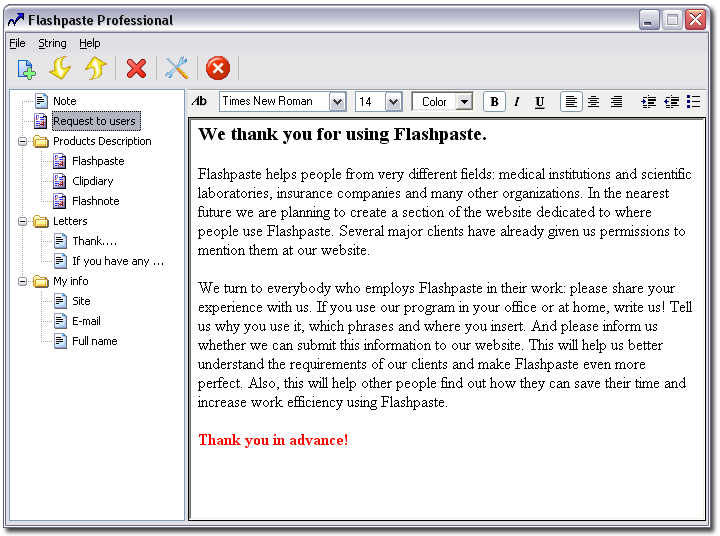The width and height of the screenshot is (720, 536).
Task: Click the Note item document icon
Action: pyautogui.click(x=41, y=101)
